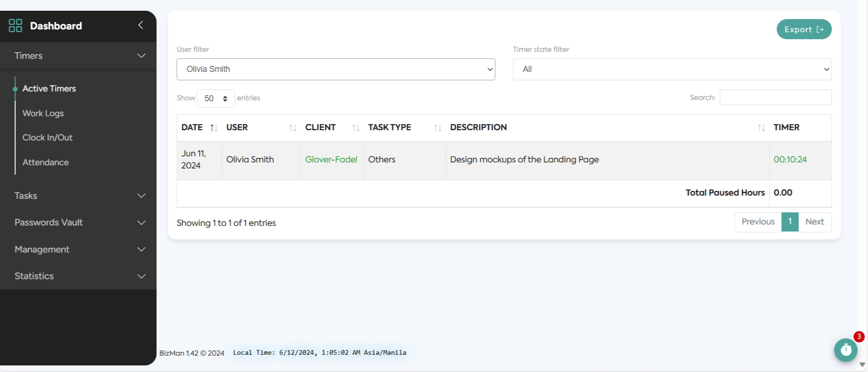Click the Export button

click(804, 29)
